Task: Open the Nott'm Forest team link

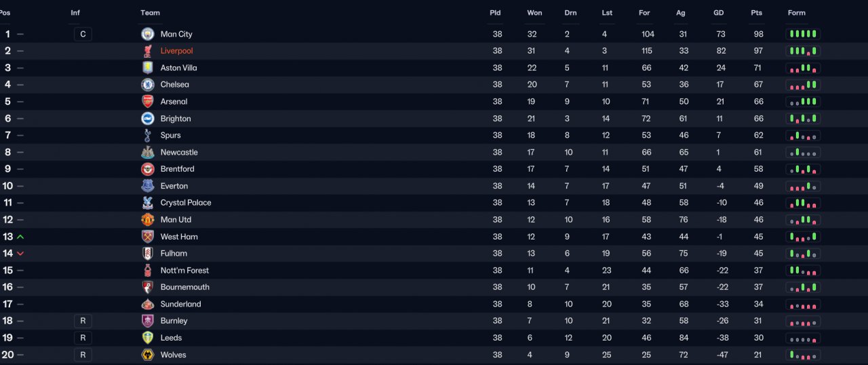Action: click(184, 271)
